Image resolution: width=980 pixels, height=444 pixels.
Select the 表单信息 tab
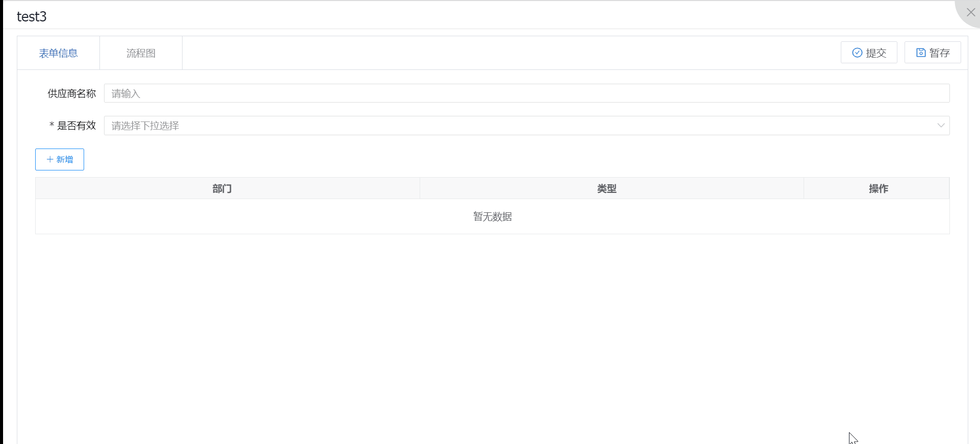click(x=58, y=53)
